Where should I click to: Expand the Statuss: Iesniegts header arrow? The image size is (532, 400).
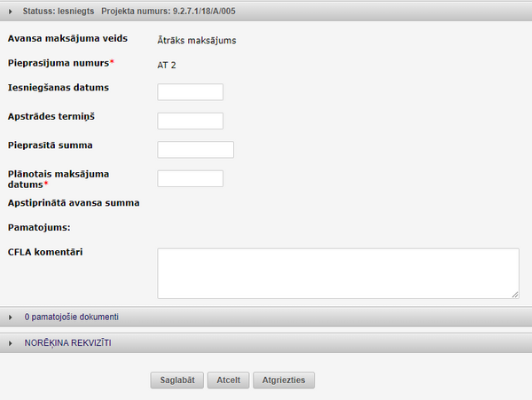pyautogui.click(x=10, y=12)
